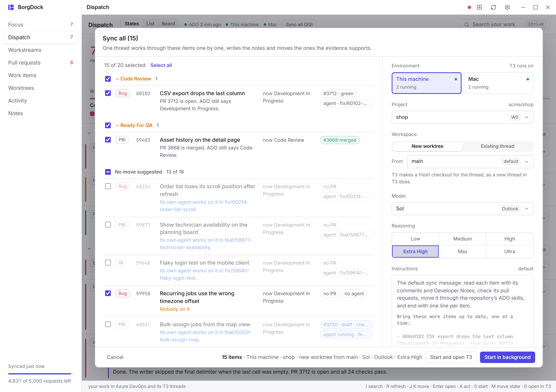Switch to the List tab
The image size is (556, 392).
click(150, 24)
